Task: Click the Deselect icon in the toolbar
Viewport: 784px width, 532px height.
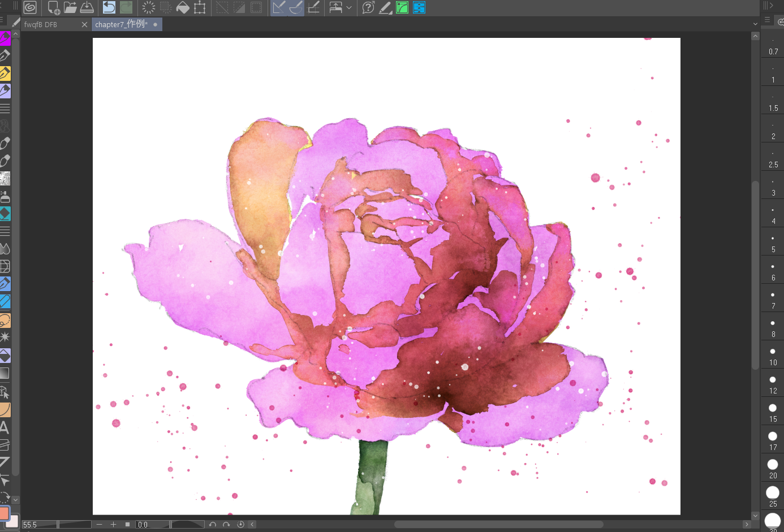Action: click(222, 7)
